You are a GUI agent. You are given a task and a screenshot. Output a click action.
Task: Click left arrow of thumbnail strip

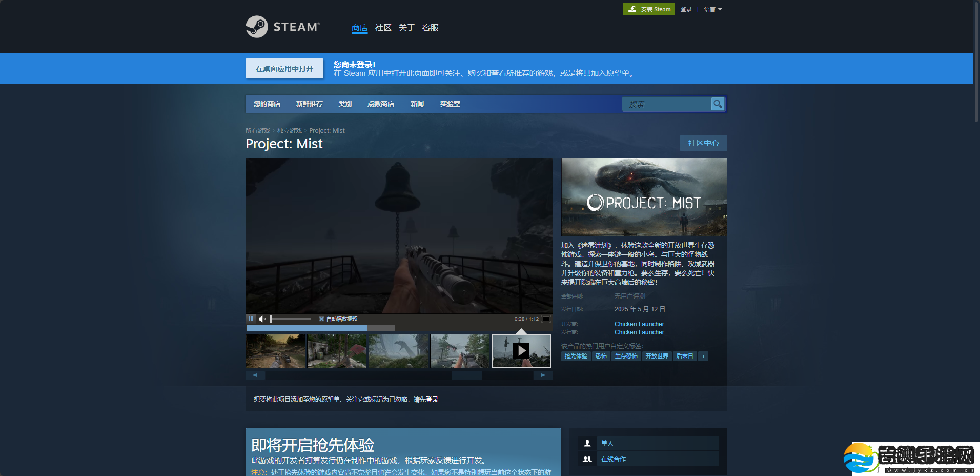coord(255,375)
